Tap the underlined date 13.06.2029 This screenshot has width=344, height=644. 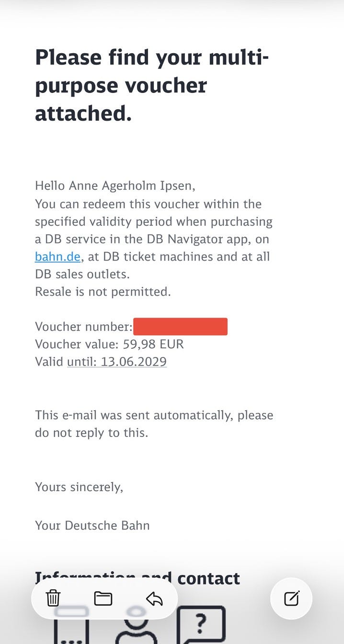pyautogui.click(x=117, y=361)
